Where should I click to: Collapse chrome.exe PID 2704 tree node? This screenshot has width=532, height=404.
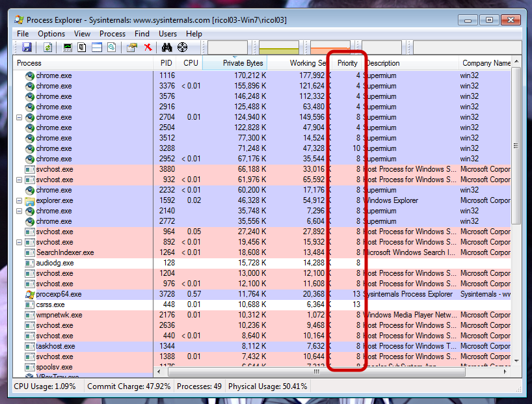(x=20, y=118)
